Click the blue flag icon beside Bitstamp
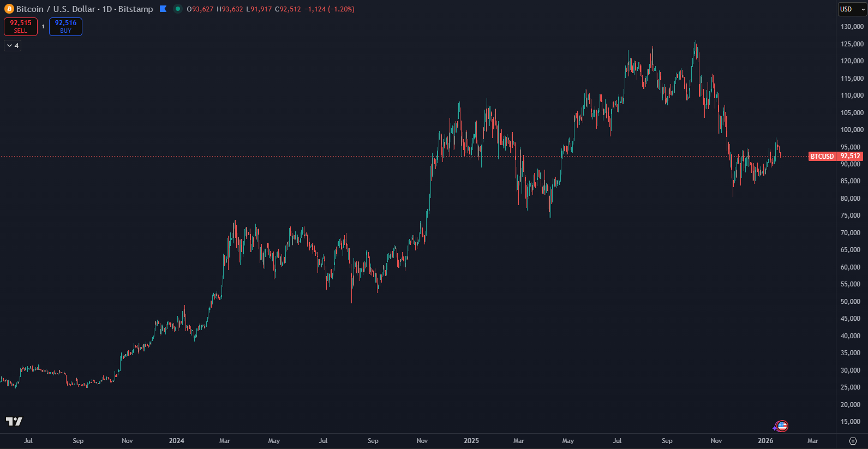Viewport: 868px width, 449px height. tap(163, 9)
